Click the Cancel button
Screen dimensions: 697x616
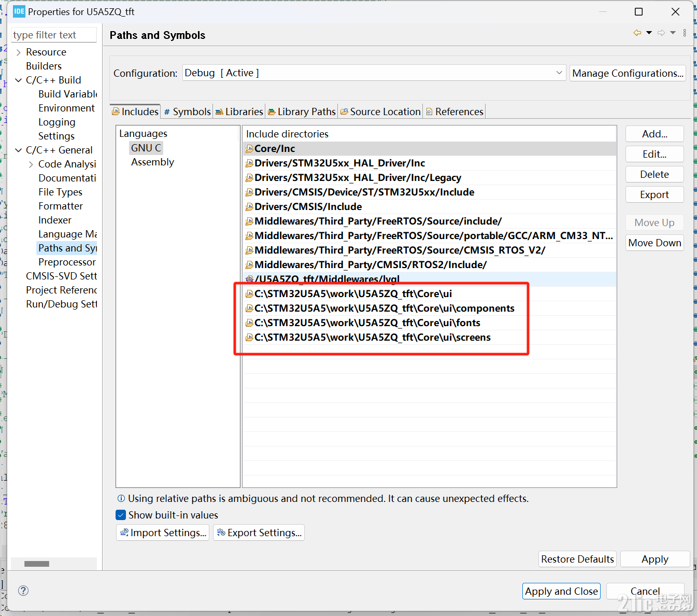point(645,591)
